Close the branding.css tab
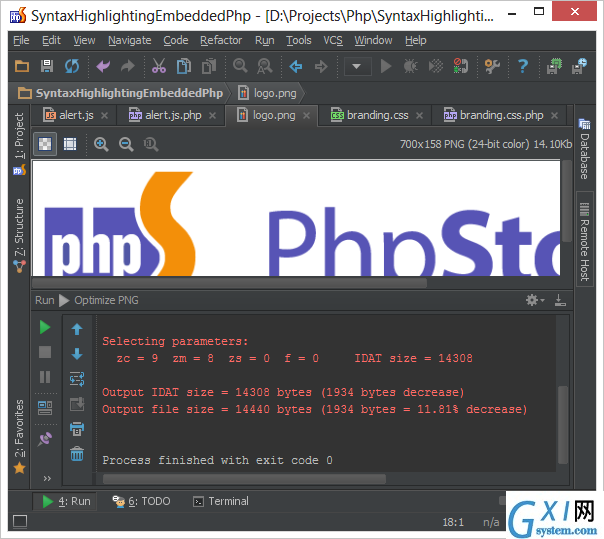Screen dimensions: 604x539 pyautogui.click(x=419, y=115)
